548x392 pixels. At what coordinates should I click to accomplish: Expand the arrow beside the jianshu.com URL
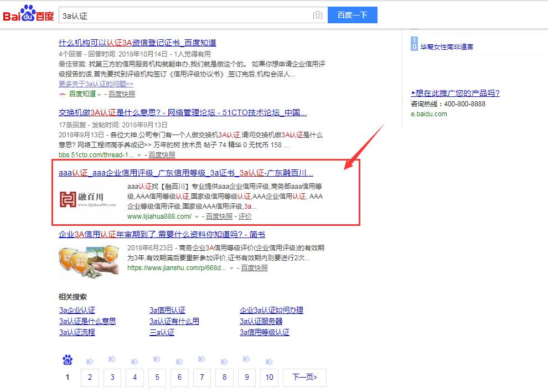[x=232, y=268]
